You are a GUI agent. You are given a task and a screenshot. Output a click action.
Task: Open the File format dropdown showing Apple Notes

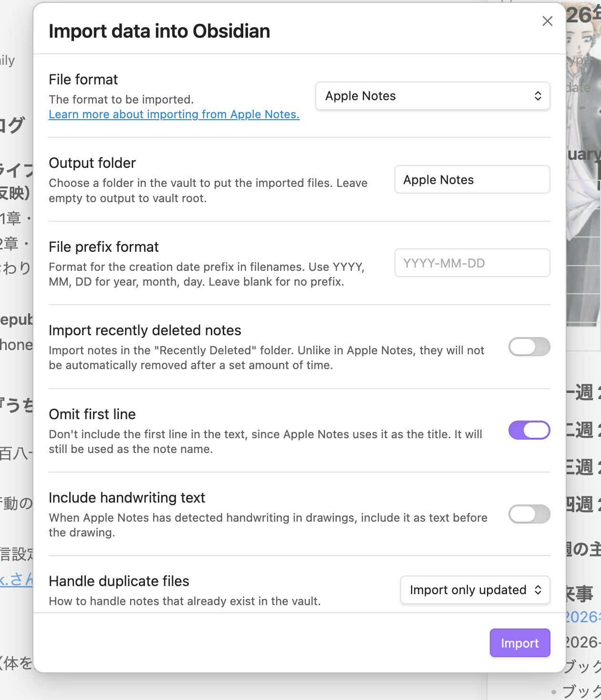[433, 96]
